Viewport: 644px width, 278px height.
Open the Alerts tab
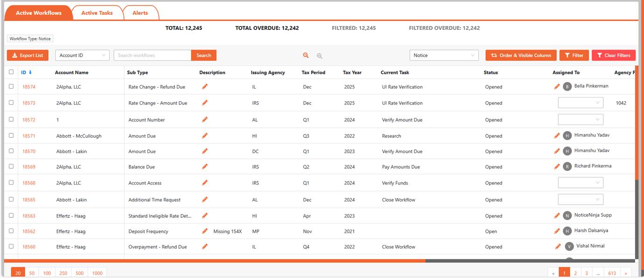tap(140, 13)
